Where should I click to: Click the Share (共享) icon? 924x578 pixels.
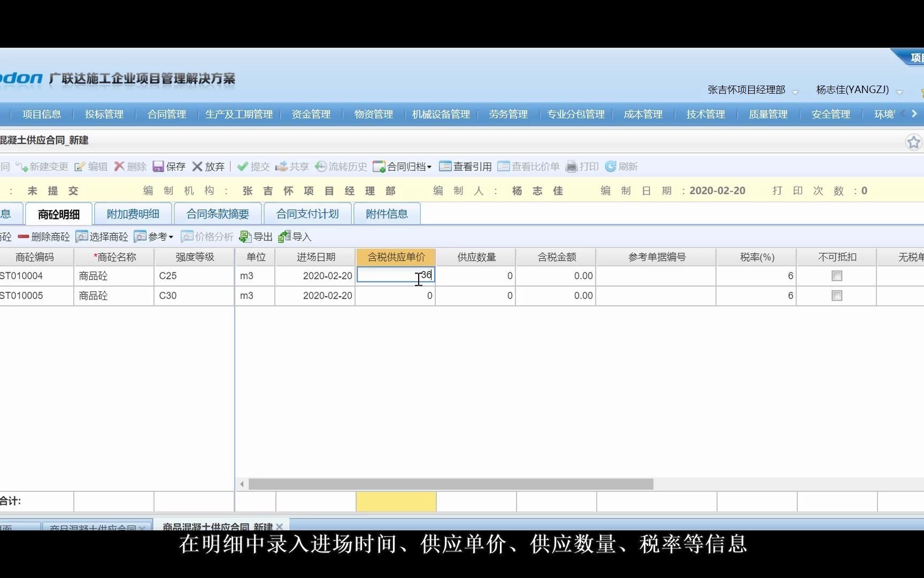281,166
